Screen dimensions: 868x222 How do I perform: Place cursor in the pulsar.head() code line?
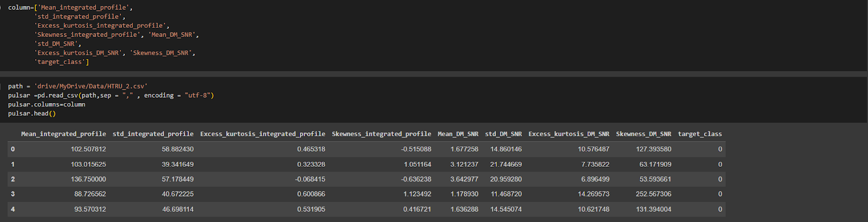(x=32, y=113)
